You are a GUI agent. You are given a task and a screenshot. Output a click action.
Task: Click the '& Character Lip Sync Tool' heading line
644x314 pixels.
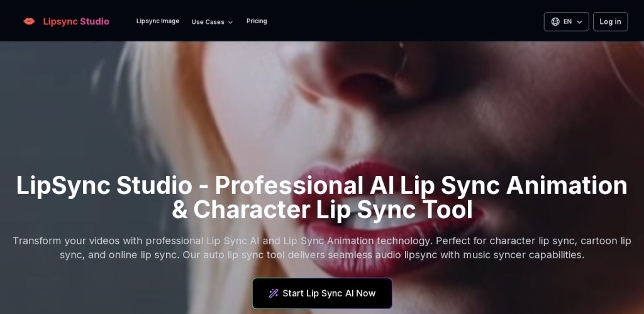322,210
